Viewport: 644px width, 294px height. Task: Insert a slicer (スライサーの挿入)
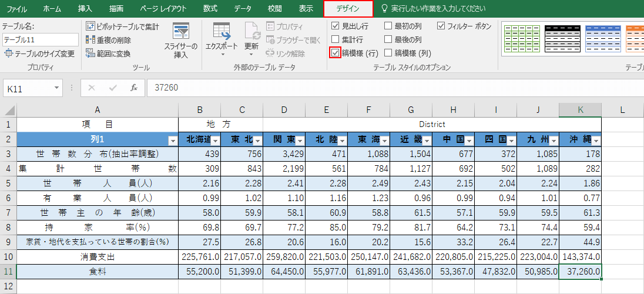181,41
